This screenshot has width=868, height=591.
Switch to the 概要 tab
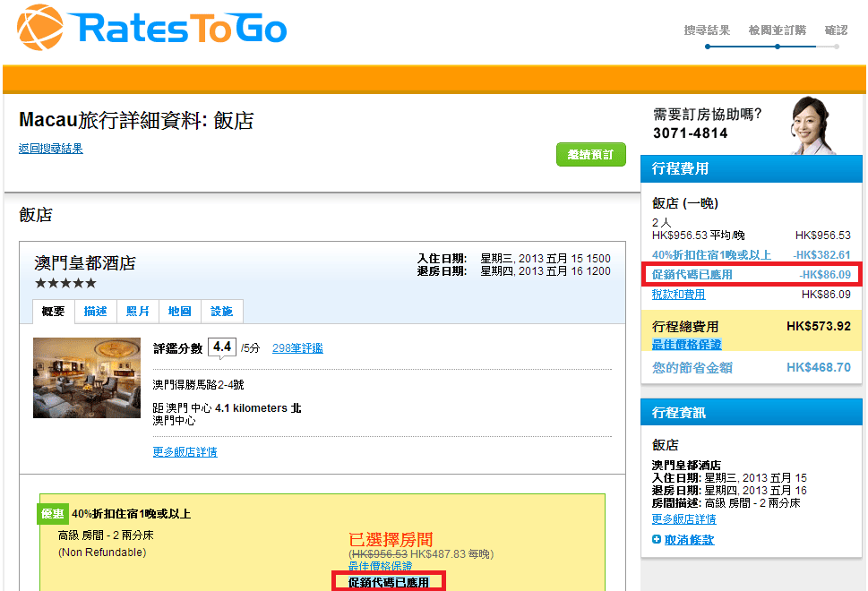(x=54, y=312)
